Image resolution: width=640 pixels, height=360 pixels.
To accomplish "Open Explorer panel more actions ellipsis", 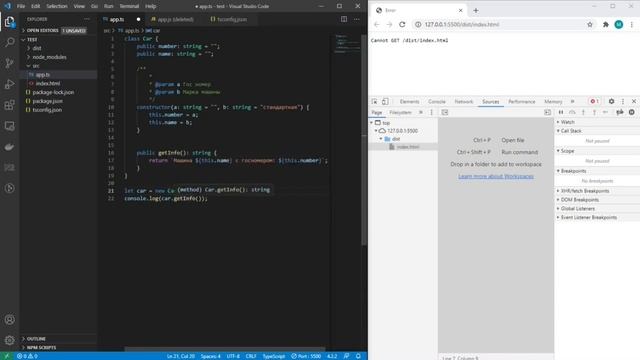I will (87, 19).
